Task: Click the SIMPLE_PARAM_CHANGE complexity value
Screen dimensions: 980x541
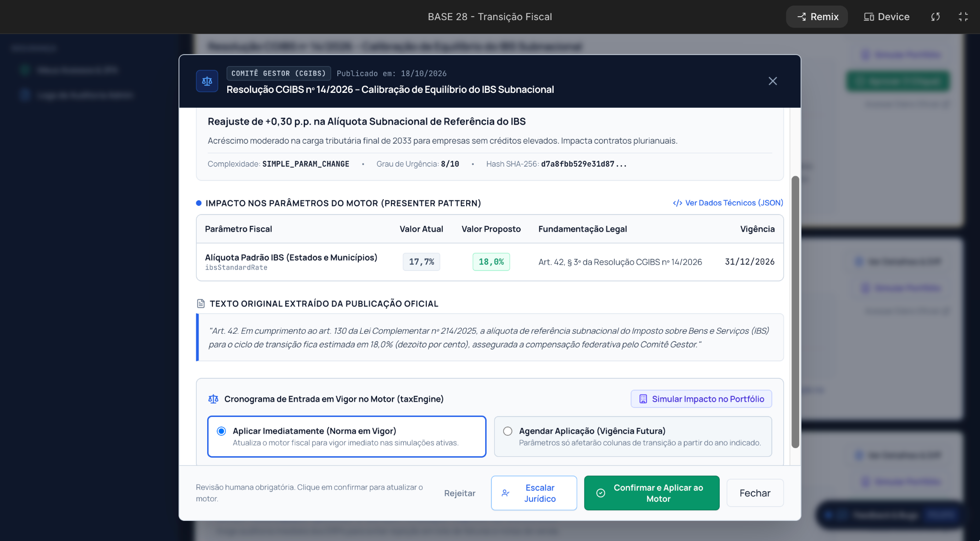Action: click(306, 164)
